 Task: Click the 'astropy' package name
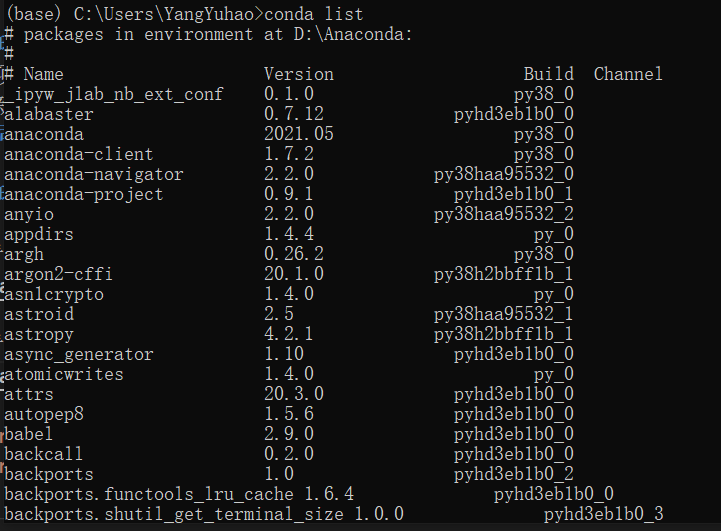pos(39,334)
